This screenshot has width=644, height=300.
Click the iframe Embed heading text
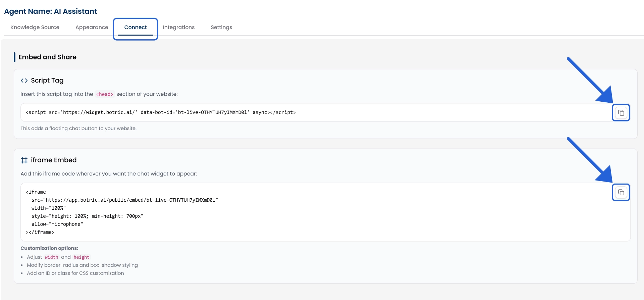(54, 160)
